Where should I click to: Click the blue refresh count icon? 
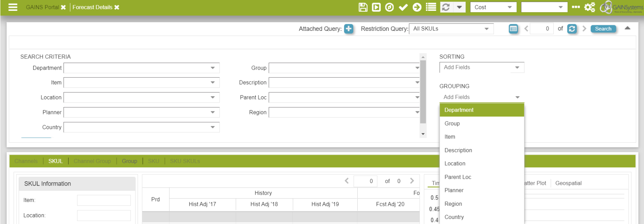(x=572, y=29)
